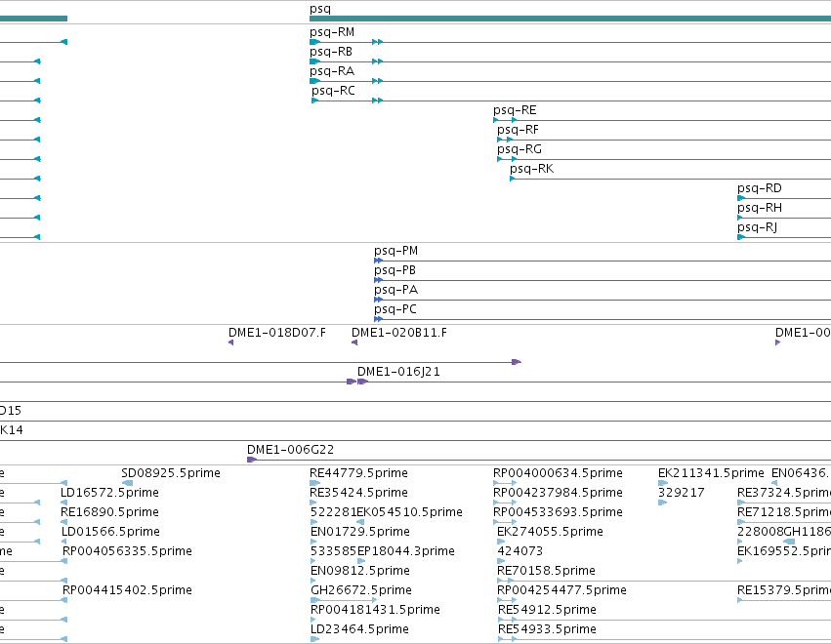Screen dimensions: 831x644
Task: Select clone DME1-018D07.F
Action: (277, 333)
